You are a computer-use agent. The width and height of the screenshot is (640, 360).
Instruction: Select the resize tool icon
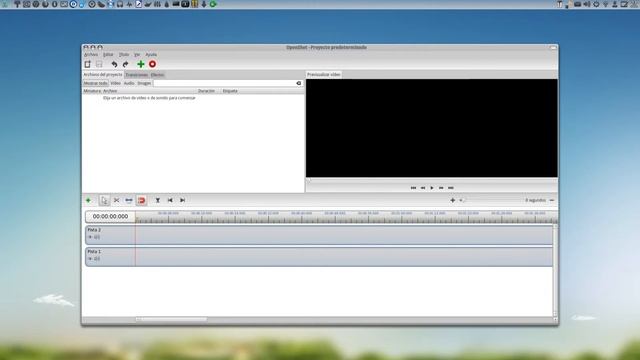click(x=129, y=200)
